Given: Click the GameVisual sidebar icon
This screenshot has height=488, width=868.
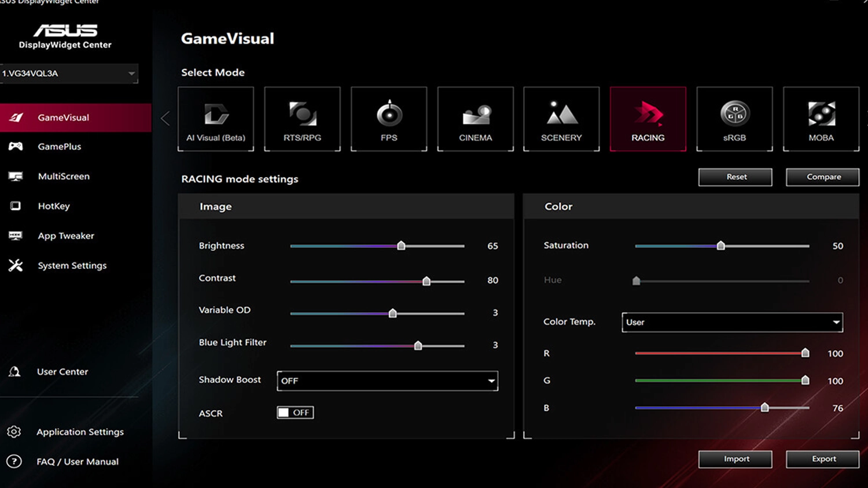Looking at the screenshot, I should click(16, 117).
